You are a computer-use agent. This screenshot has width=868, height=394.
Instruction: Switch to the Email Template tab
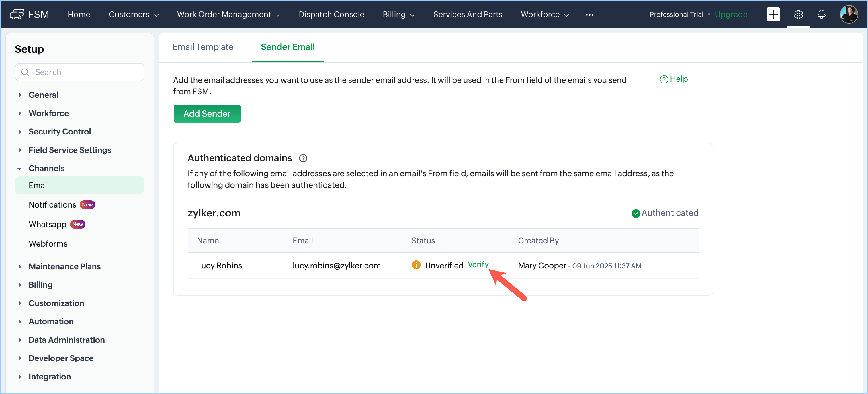point(203,47)
